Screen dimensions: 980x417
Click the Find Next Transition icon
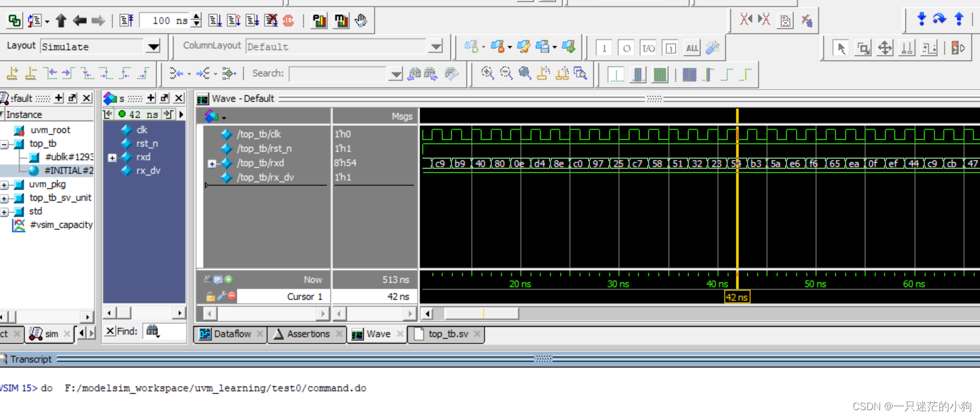point(68,73)
